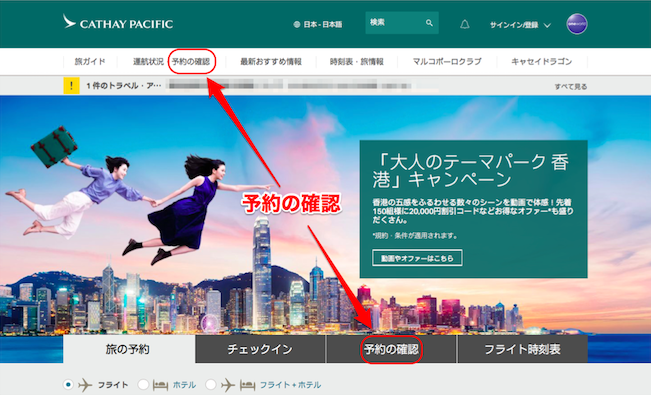Switch to the 予約の確認 booking tab
The width and height of the screenshot is (651, 395).
point(391,349)
